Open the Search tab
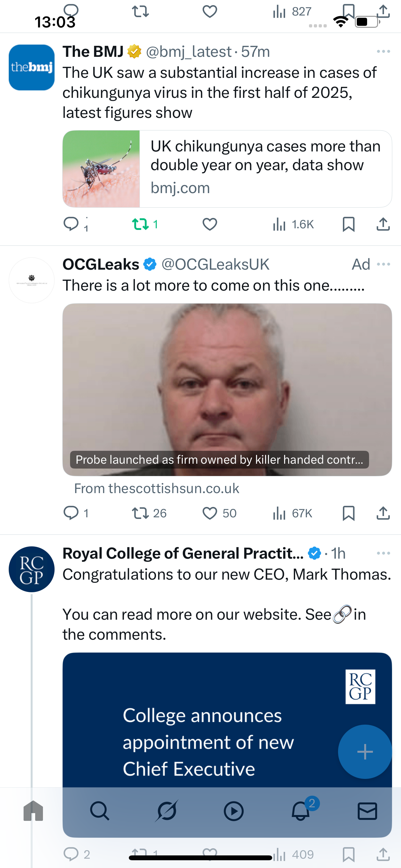 coord(100,811)
